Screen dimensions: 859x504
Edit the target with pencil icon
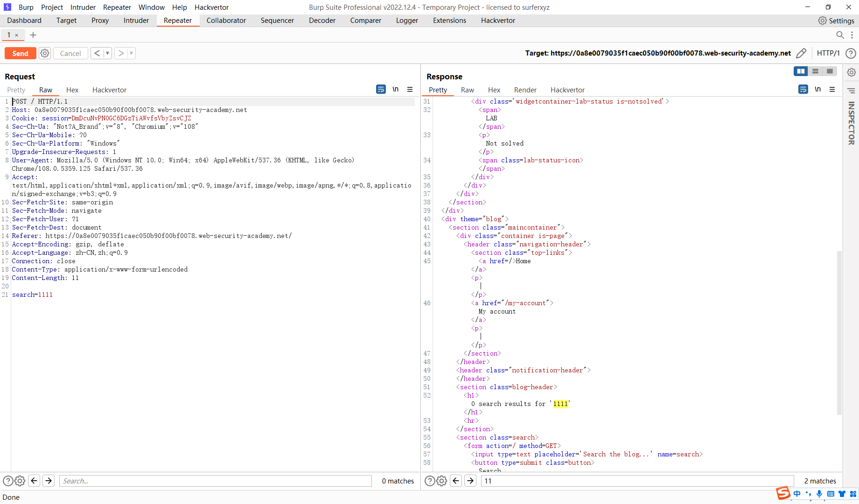(801, 53)
